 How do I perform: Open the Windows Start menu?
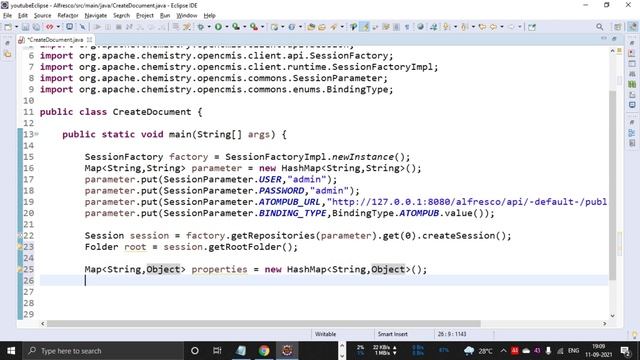pos(11,351)
